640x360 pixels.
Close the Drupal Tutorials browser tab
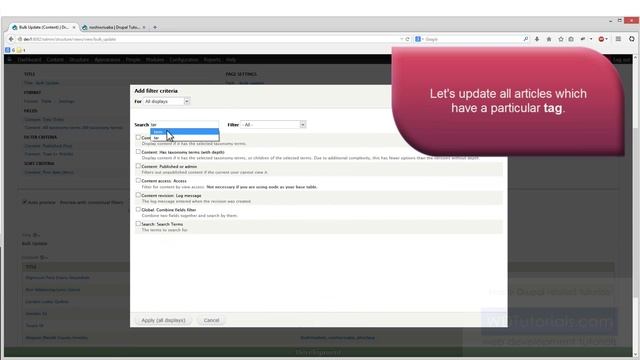click(x=144, y=27)
